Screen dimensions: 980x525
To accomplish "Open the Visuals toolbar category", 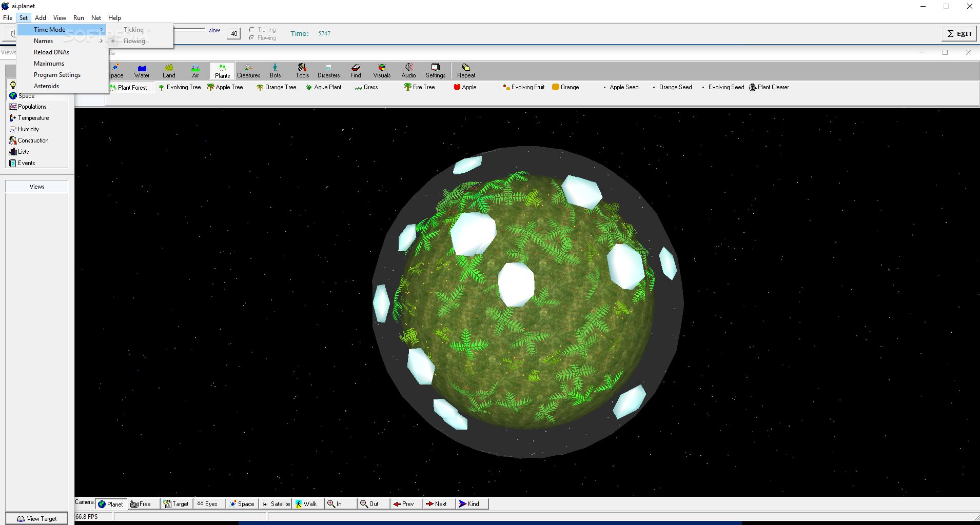I will (x=382, y=71).
